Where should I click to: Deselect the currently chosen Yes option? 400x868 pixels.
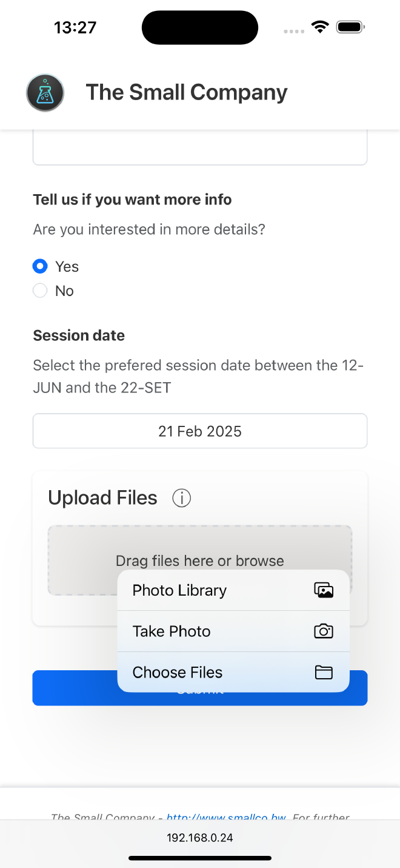(39, 266)
